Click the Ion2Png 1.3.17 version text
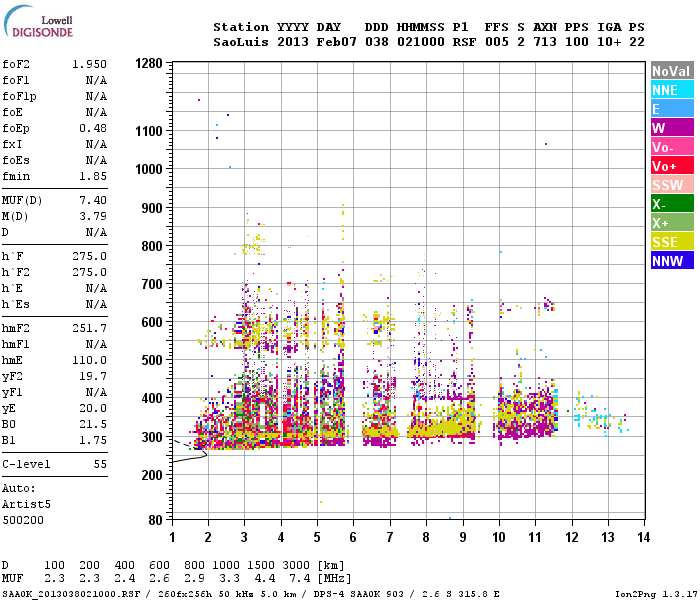700x600 pixels. (x=656, y=594)
